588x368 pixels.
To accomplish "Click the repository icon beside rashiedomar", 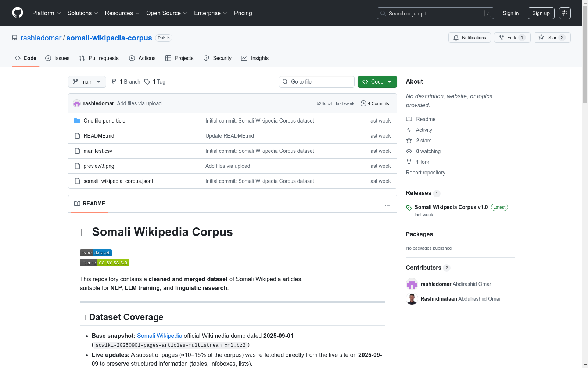I will [15, 38].
